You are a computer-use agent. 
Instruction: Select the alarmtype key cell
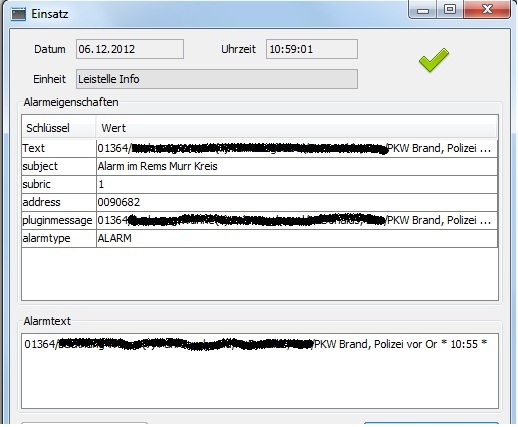coord(59,238)
